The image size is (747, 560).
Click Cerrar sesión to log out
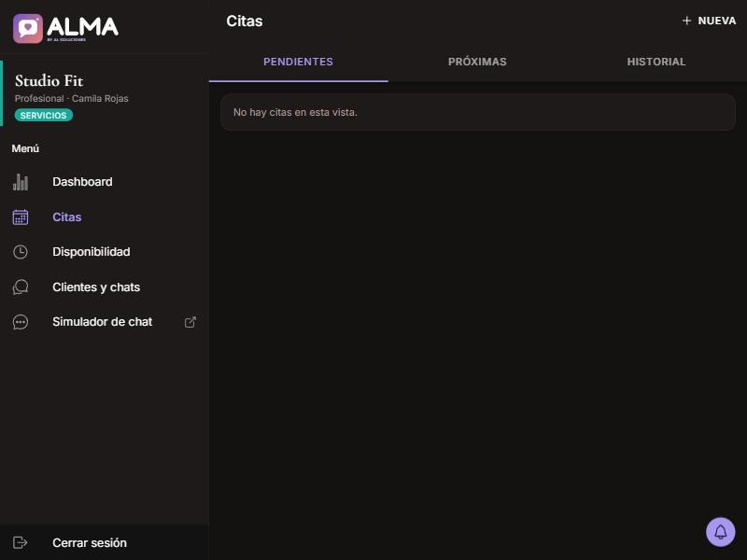point(90,543)
